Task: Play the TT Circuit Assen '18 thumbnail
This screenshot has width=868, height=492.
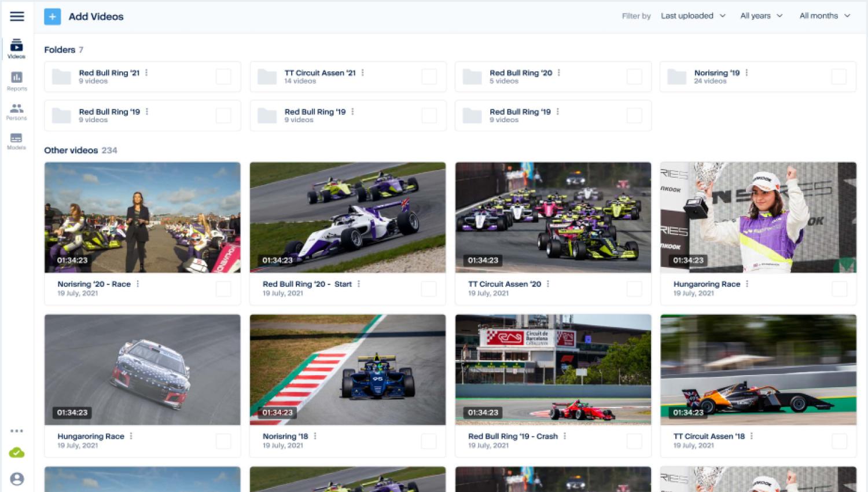Action: point(758,369)
